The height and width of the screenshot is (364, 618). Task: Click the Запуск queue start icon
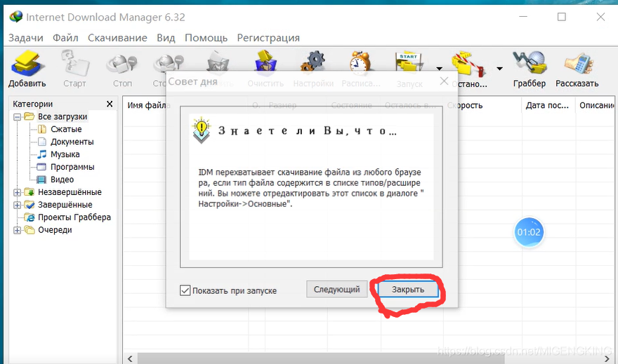click(409, 63)
